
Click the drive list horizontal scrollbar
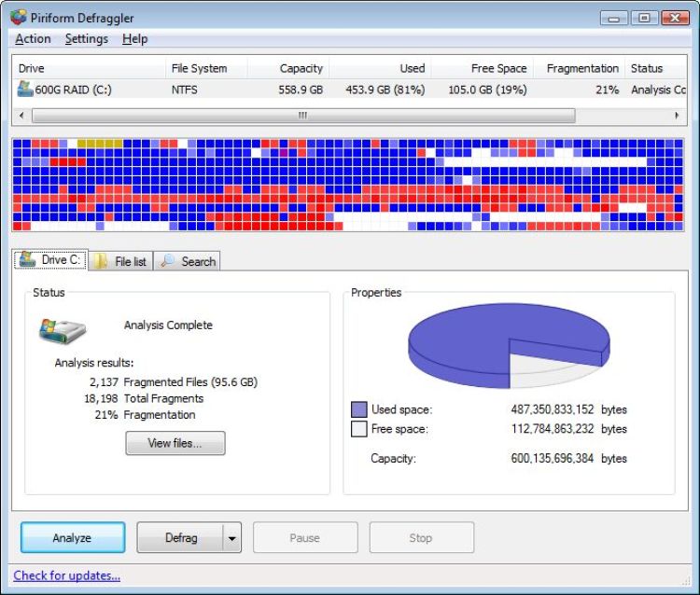[303, 116]
